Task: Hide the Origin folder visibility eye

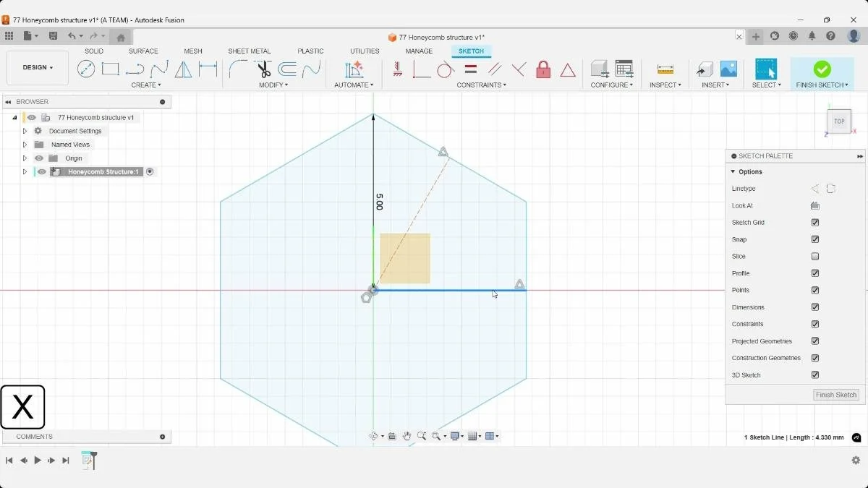Action: pos(39,158)
